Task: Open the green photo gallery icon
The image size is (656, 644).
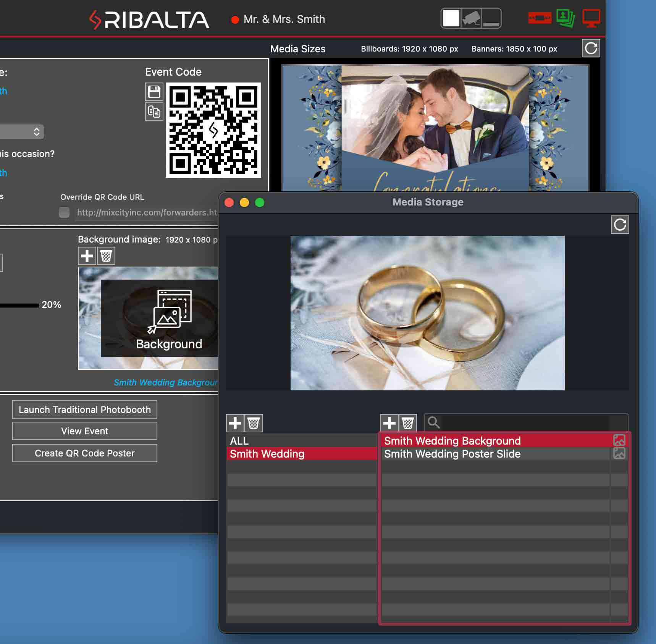Action: [x=565, y=18]
